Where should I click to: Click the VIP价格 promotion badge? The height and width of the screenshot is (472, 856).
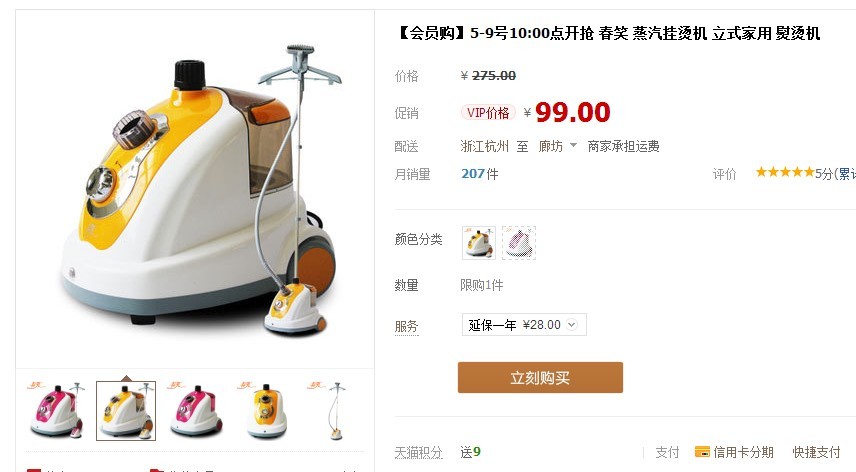point(488,113)
